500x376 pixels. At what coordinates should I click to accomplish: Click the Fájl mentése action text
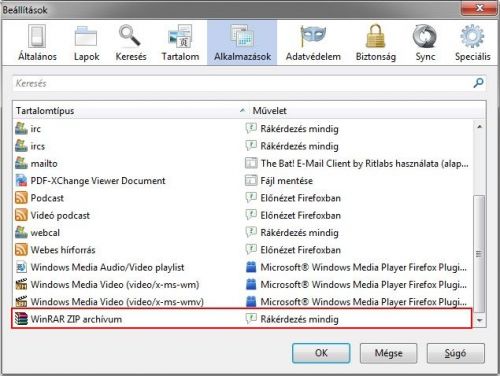coord(286,181)
